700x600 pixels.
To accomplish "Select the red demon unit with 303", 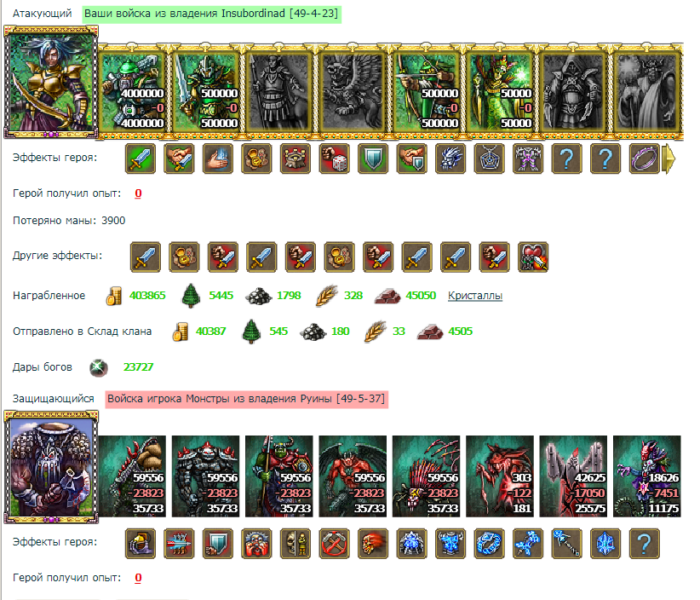I will (x=500, y=476).
